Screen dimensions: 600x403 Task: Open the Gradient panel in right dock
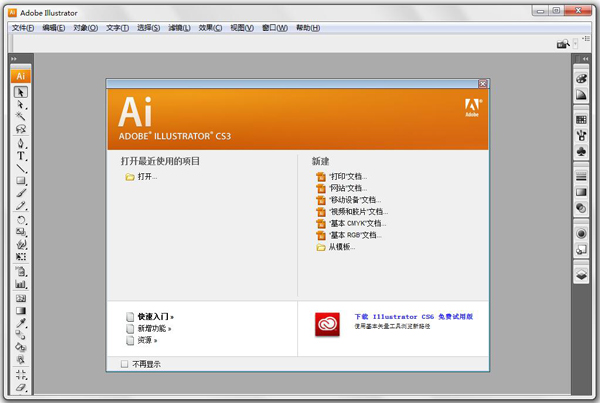(x=581, y=192)
